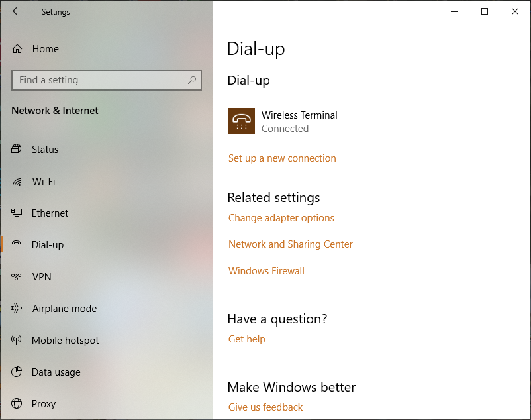Open the Data usage section
The image size is (531, 420).
(x=56, y=372)
